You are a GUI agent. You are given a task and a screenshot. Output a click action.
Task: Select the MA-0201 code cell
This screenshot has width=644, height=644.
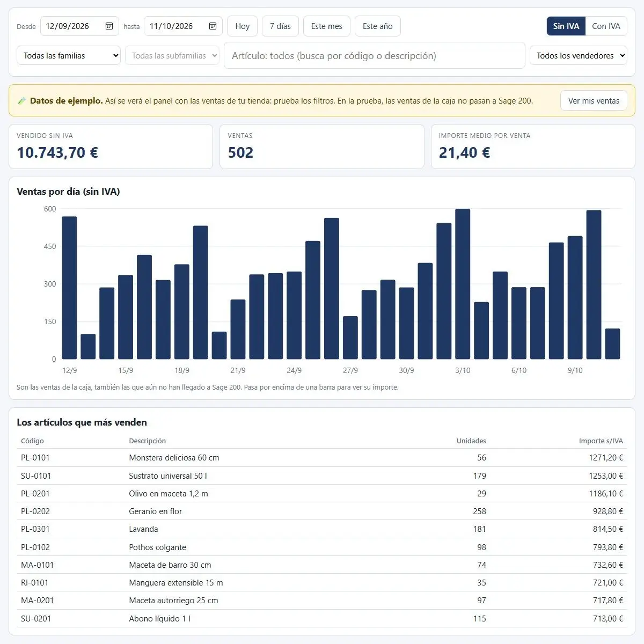(x=38, y=600)
